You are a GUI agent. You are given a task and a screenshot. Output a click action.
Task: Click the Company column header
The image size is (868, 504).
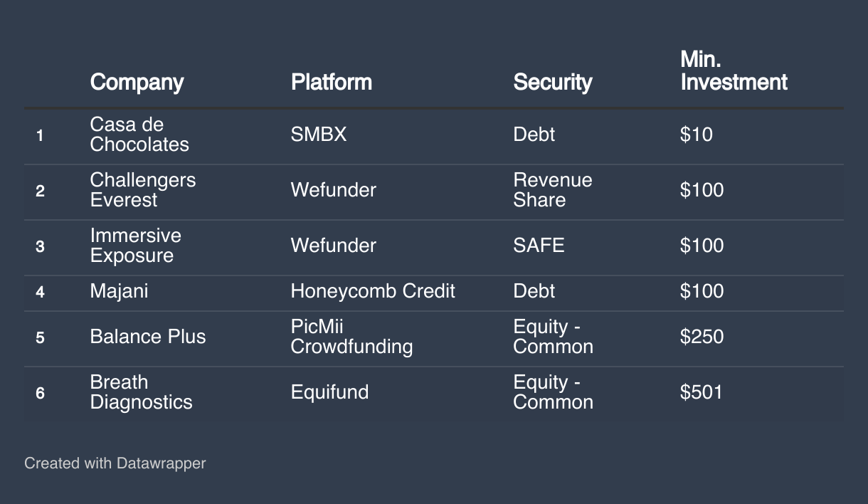coord(137,82)
